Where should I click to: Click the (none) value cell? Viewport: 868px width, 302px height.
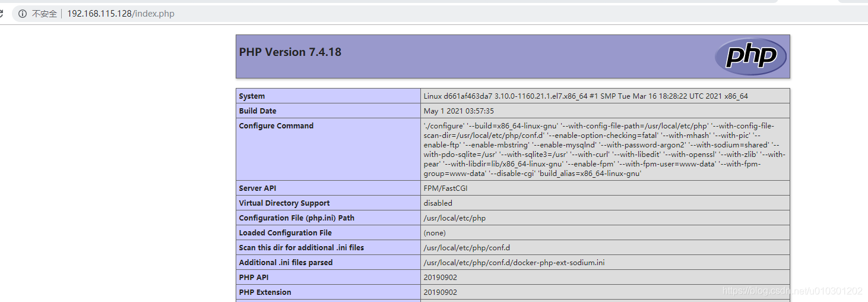coord(605,233)
